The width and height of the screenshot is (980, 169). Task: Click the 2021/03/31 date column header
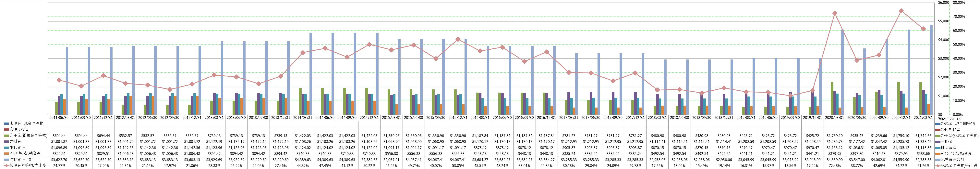(x=923, y=118)
